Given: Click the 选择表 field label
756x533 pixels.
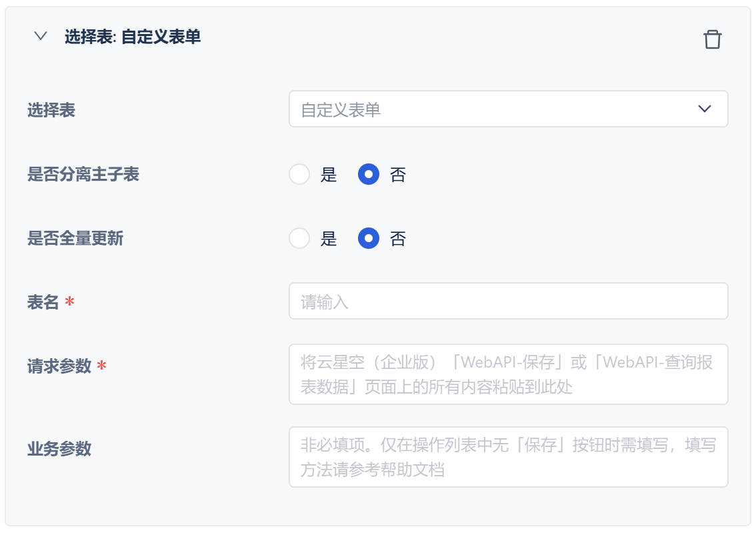Looking at the screenshot, I should (x=51, y=110).
